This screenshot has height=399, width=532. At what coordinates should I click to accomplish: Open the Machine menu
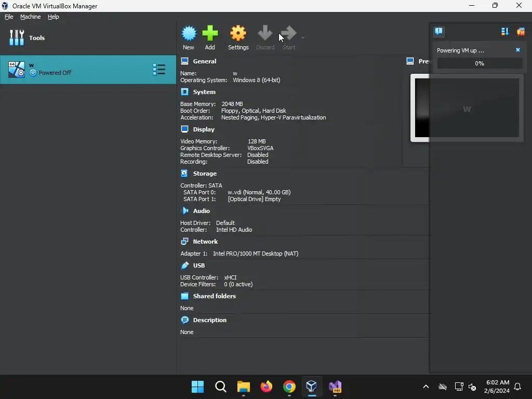pos(31,17)
